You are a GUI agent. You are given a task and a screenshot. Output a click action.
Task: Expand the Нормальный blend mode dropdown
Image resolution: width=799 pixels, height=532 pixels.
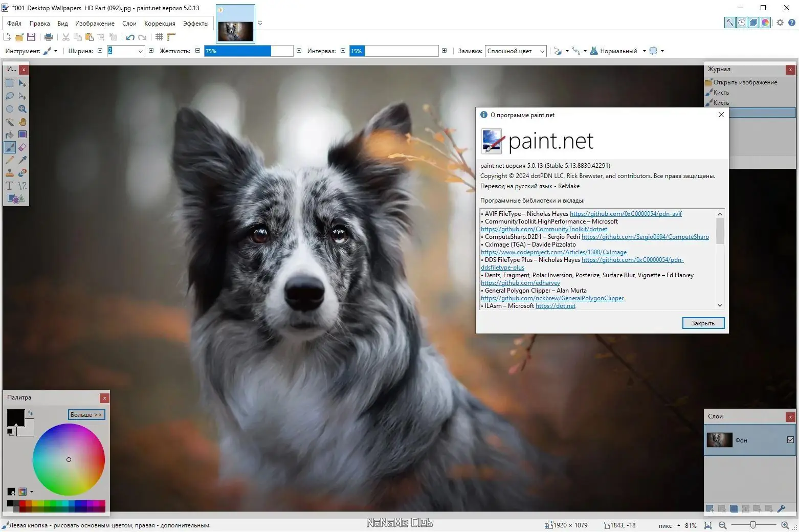pos(643,51)
